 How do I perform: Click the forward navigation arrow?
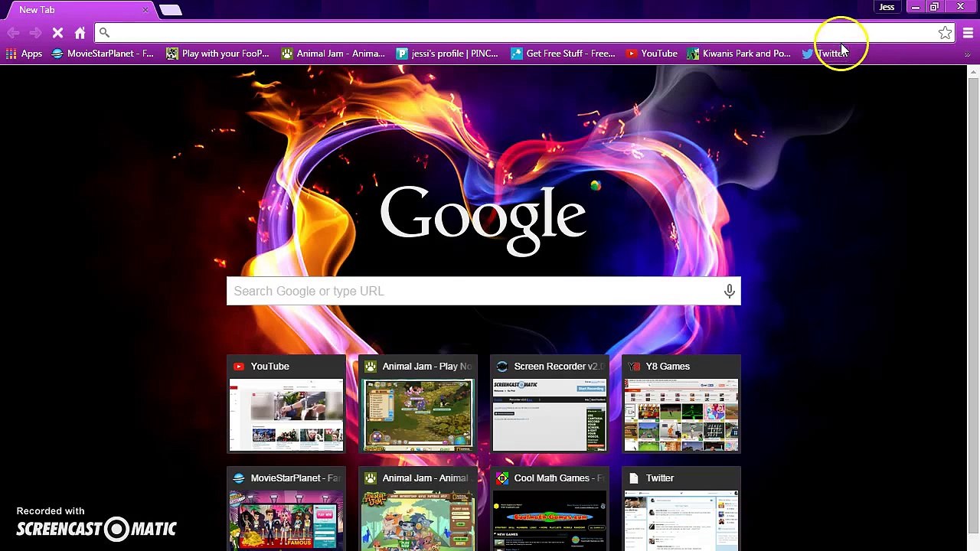tap(35, 33)
